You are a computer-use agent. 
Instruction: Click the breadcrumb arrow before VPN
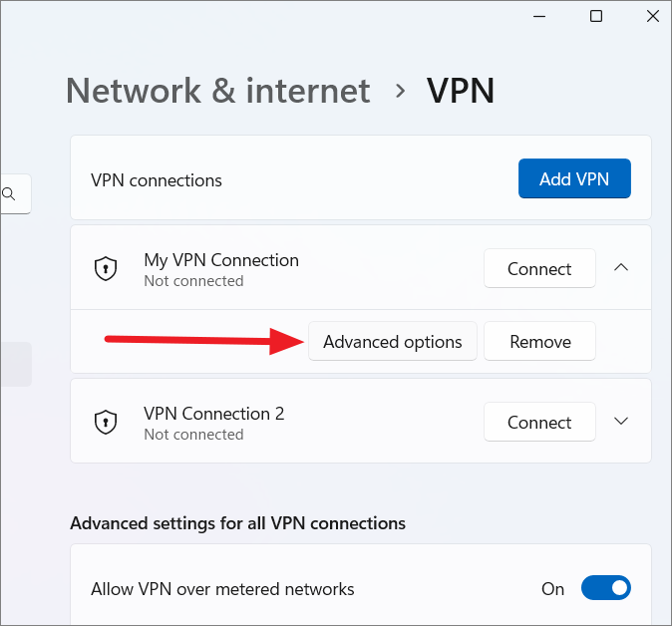click(400, 91)
